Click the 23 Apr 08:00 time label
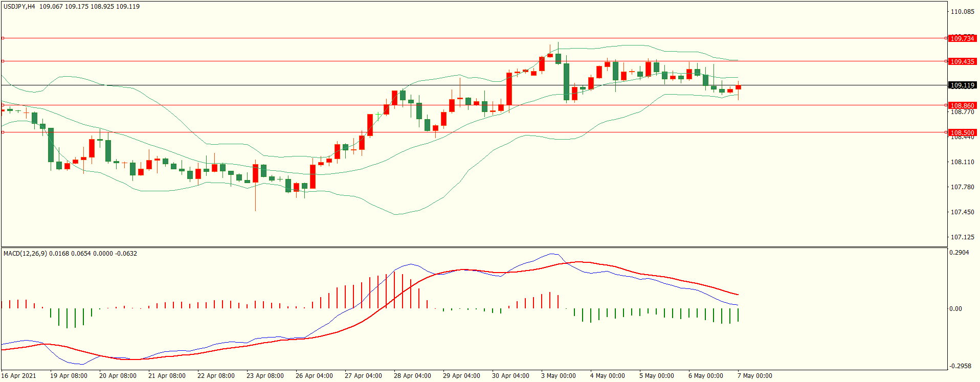This screenshot has width=980, height=382. point(265,376)
